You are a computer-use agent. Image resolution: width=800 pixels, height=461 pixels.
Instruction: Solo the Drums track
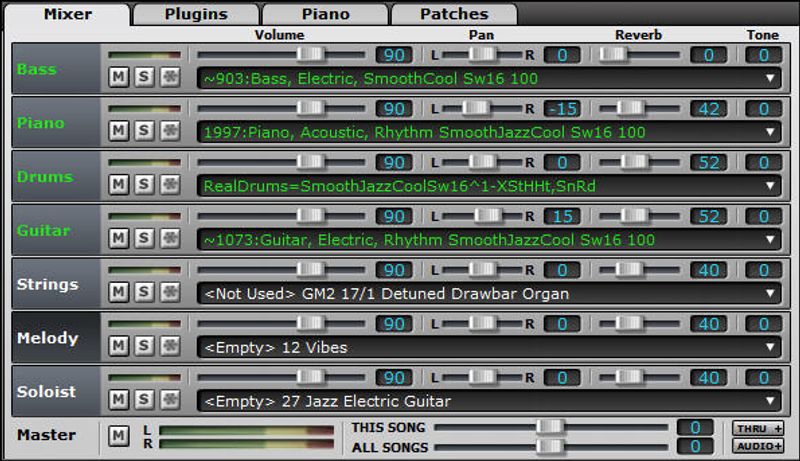(144, 185)
